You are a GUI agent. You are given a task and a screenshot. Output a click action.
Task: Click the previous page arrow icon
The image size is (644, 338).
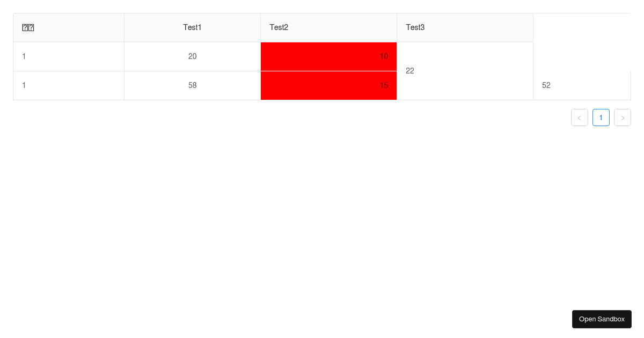click(580, 117)
